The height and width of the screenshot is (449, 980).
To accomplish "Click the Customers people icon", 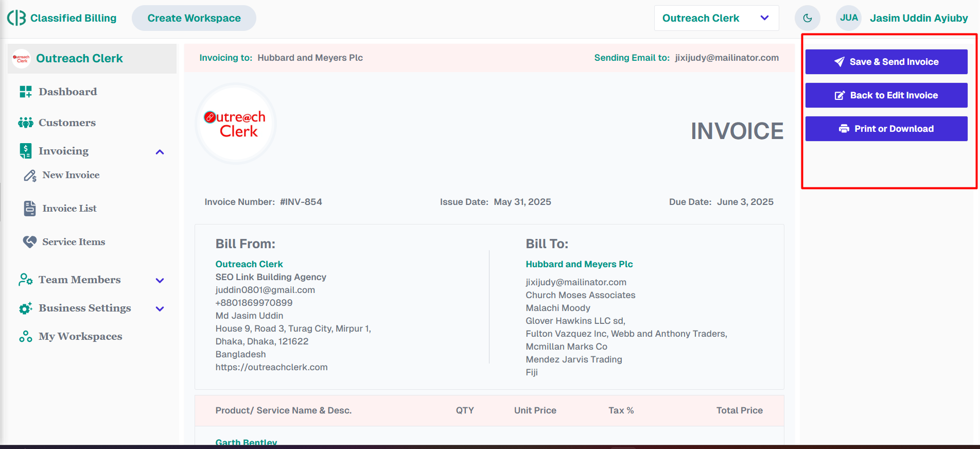I will [25, 123].
